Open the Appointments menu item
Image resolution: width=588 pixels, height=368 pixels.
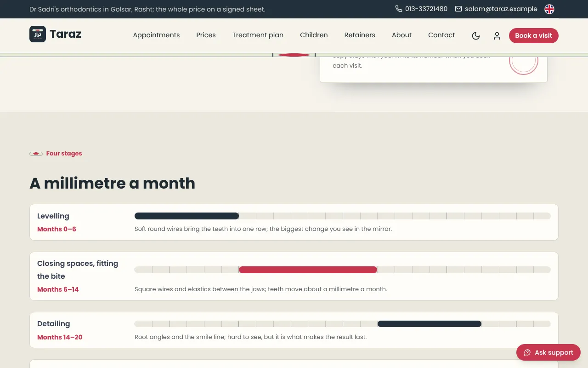[x=156, y=35]
